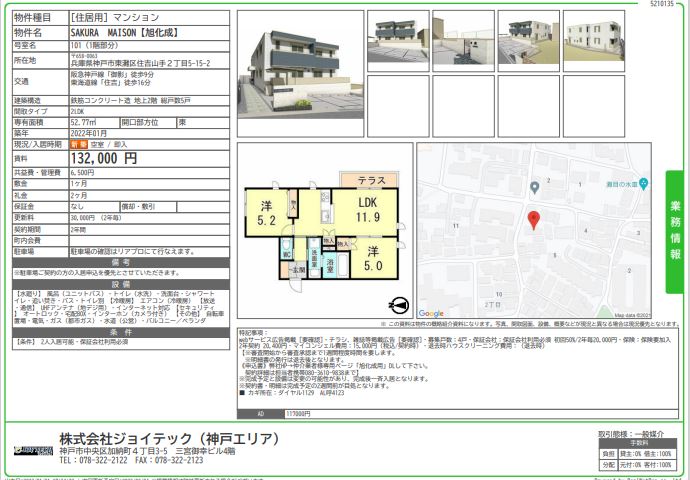Select the 取引態様：一般媒介 text
Image resolution: width=690 pixels, height=480 pixels.
click(631, 434)
